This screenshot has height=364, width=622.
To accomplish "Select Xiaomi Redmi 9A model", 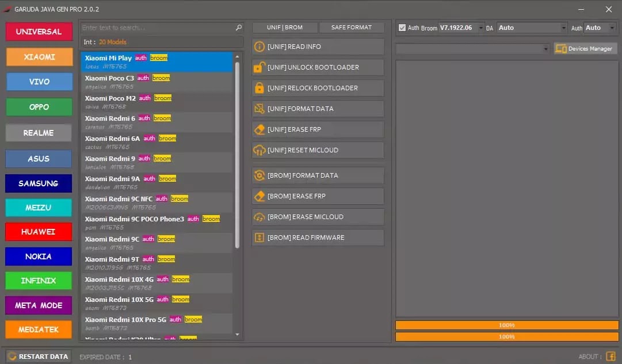I will [157, 183].
